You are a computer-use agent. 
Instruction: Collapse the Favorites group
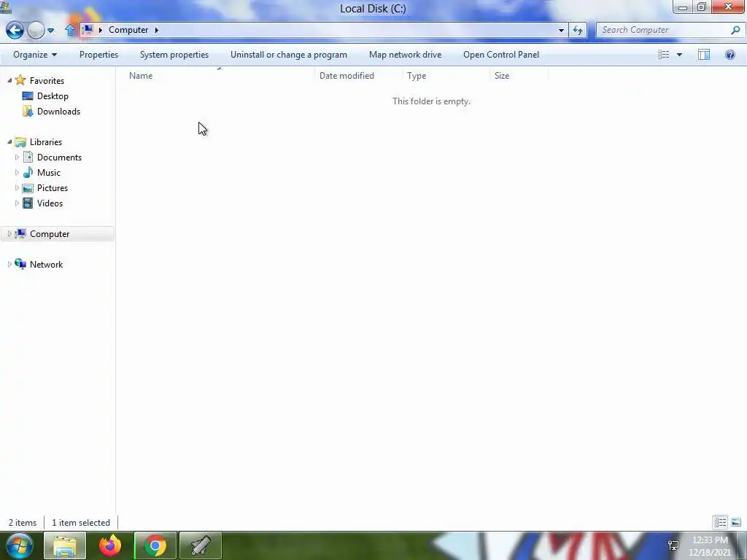[9, 80]
